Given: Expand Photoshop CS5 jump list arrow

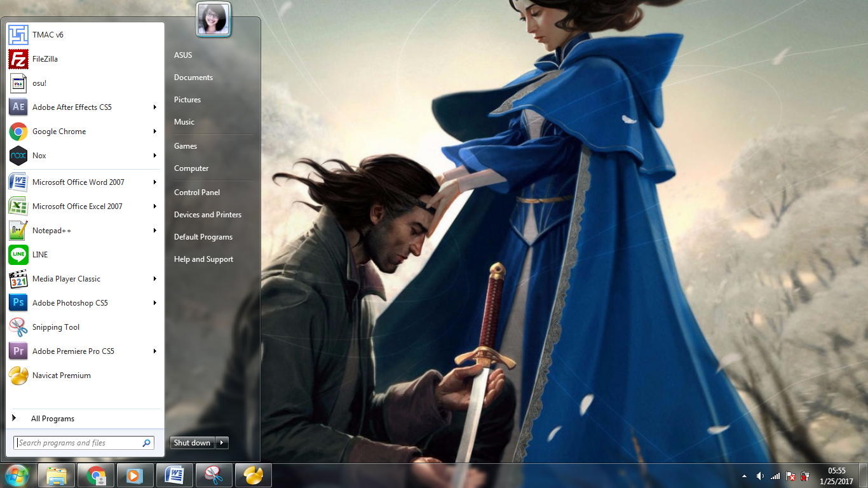Looking at the screenshot, I should (x=154, y=303).
